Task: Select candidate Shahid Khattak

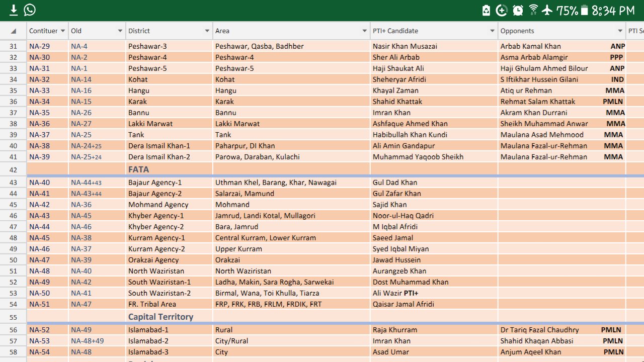Action: coord(434,102)
